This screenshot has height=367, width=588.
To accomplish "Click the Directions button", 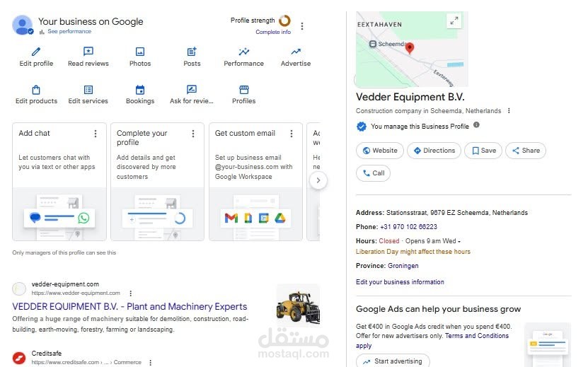I will coord(434,151).
